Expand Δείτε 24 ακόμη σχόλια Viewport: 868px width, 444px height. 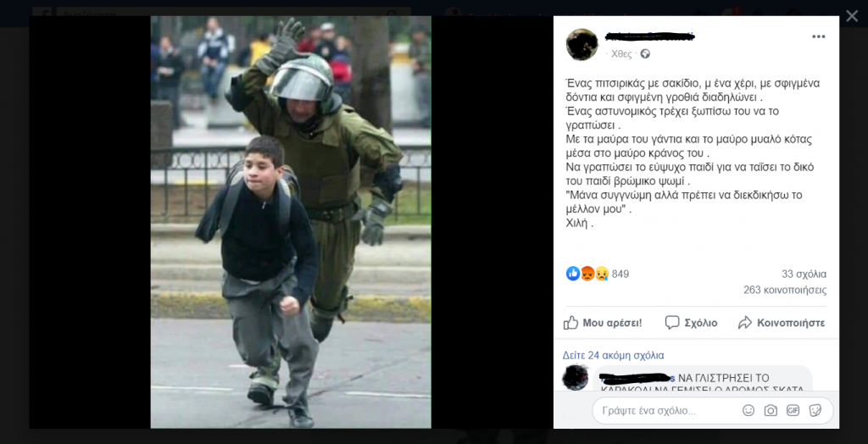pos(614,355)
